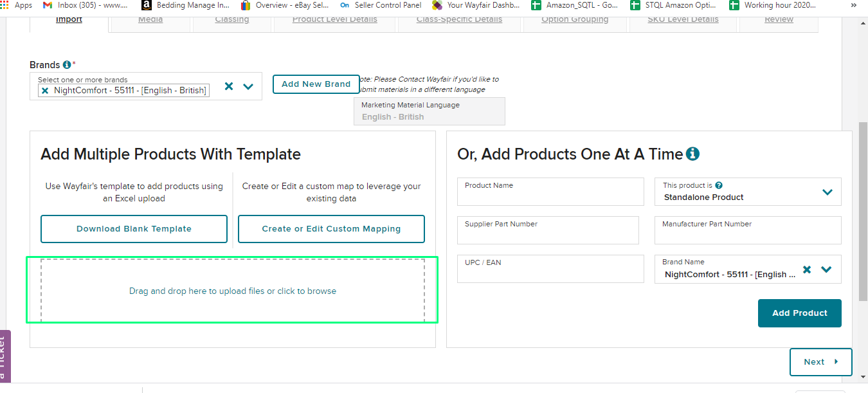The image size is (868, 393).
Task: Open the Bedding Manage Amazon bookmark
Action: click(185, 5)
